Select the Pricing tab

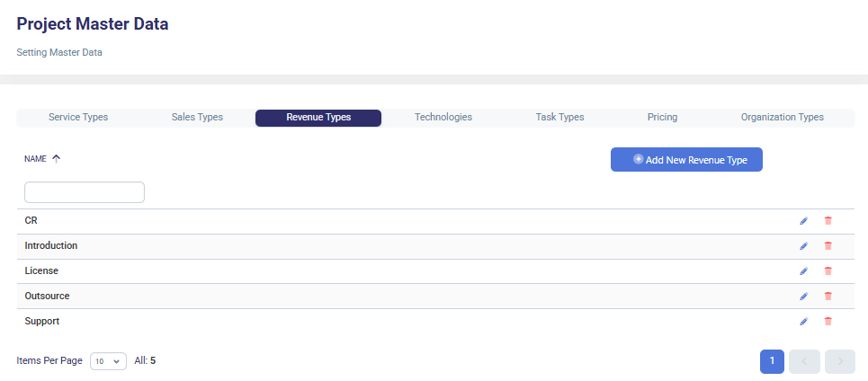[662, 118]
